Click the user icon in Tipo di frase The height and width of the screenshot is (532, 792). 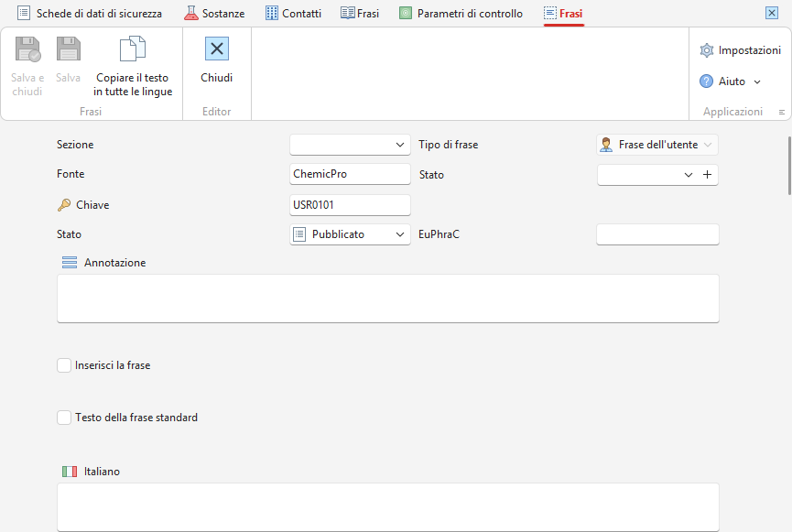(x=606, y=145)
